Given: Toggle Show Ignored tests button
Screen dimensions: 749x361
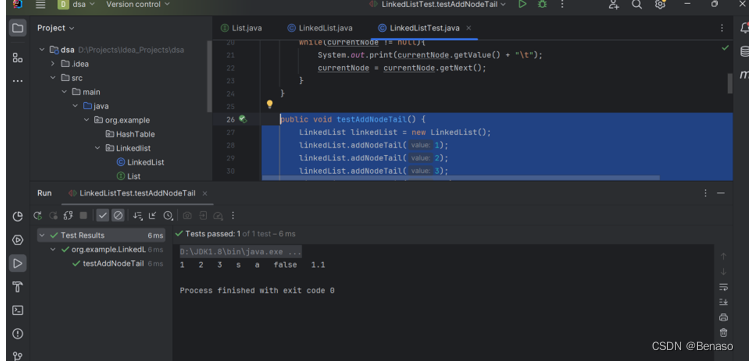Looking at the screenshot, I should click(x=118, y=216).
